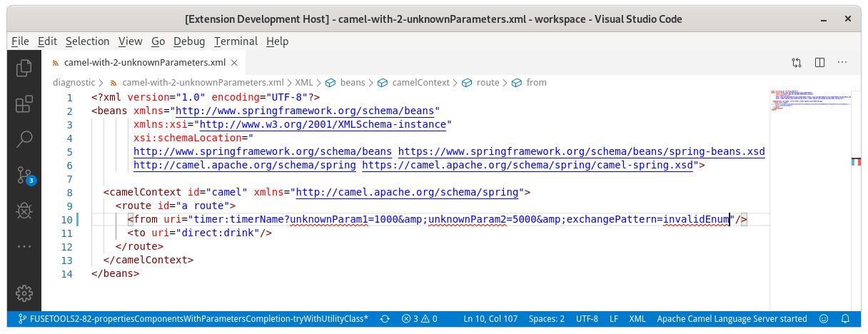This screenshot has width=868, height=334.
Task: Click the Spaces: 2 indentation setting
Action: pyautogui.click(x=546, y=319)
